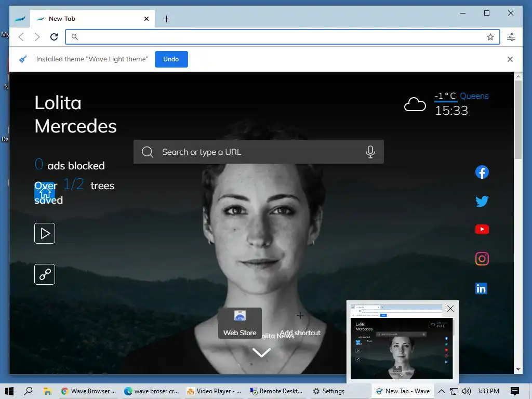
Task: Click the 15:33 clock on page
Action: coord(451,111)
